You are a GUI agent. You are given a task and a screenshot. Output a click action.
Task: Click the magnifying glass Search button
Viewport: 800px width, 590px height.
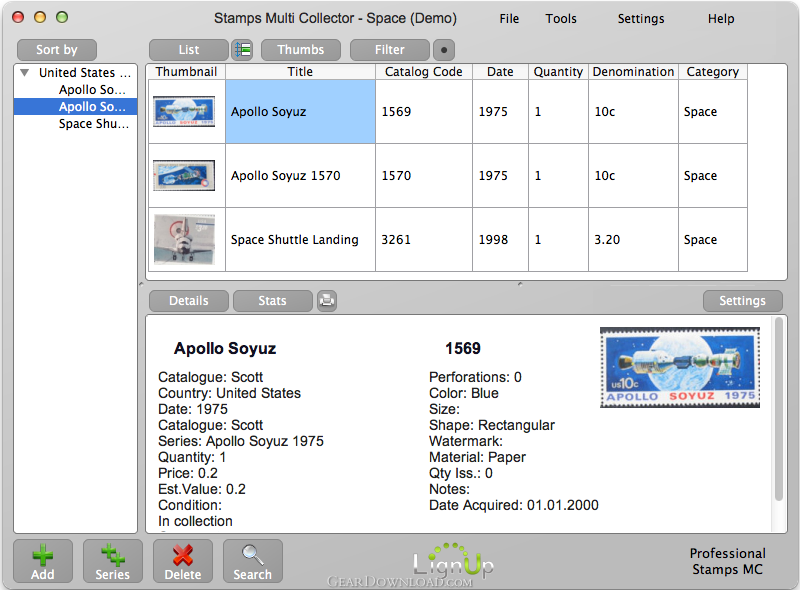coord(253,561)
